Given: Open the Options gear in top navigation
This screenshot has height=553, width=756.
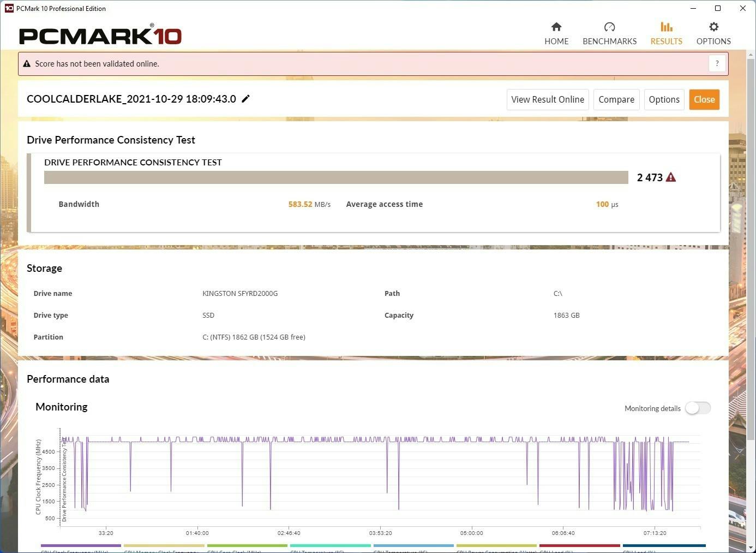Looking at the screenshot, I should tap(713, 27).
